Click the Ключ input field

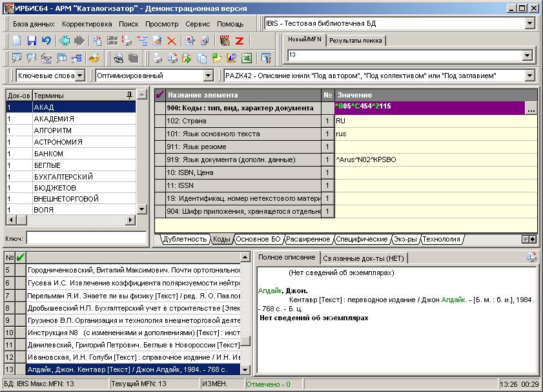87,238
